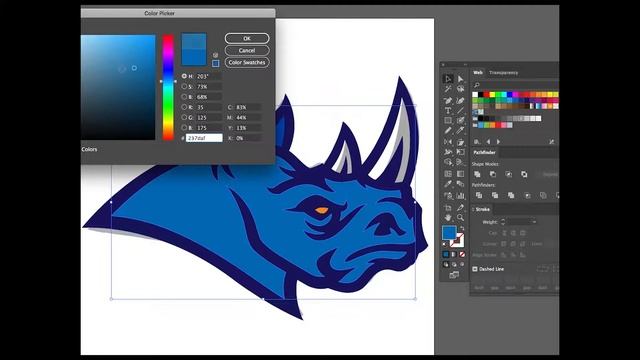This screenshot has width=640, height=360.
Task: Select the Direct Selection (white arrow) tool
Action: (460, 79)
